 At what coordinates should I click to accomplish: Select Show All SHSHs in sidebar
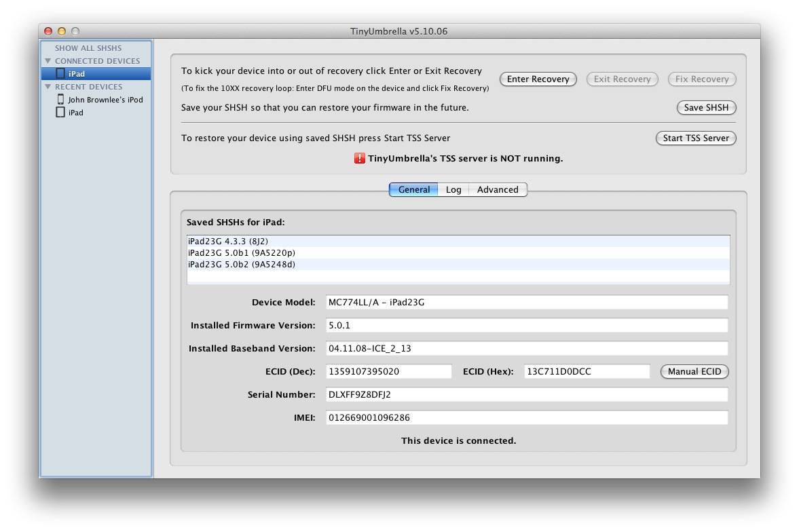tap(88, 48)
